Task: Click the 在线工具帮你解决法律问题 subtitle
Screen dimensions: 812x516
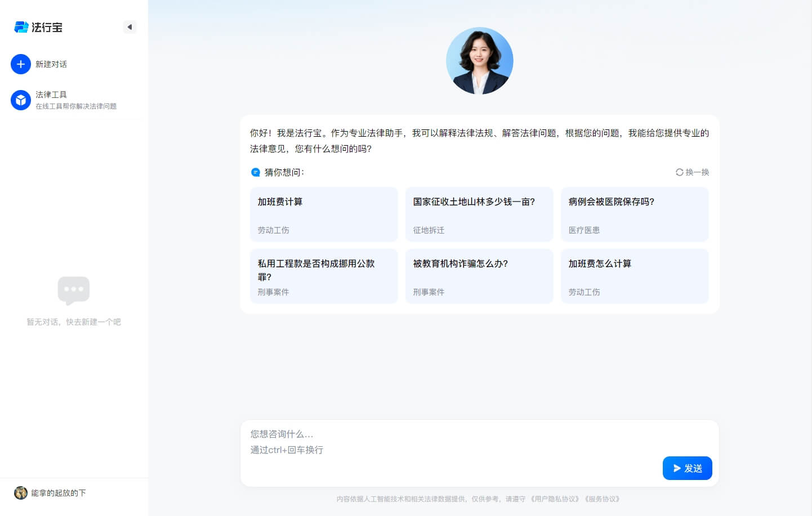Action: [x=76, y=106]
